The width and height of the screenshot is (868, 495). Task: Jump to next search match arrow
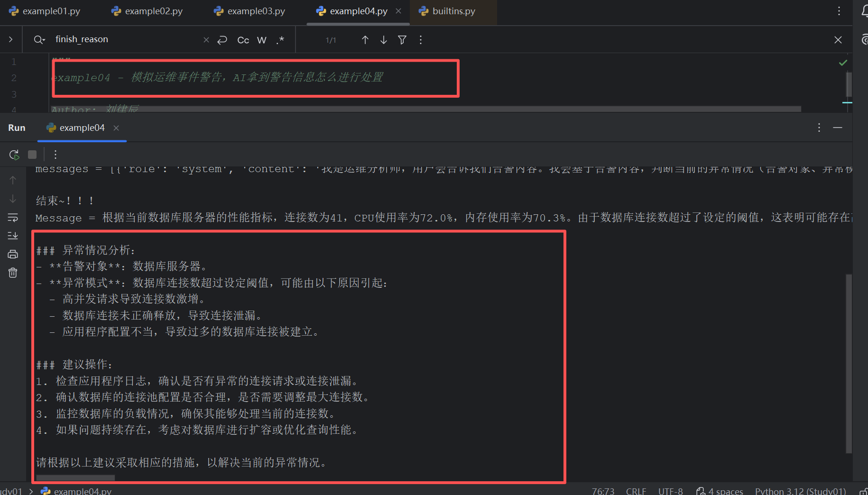384,40
